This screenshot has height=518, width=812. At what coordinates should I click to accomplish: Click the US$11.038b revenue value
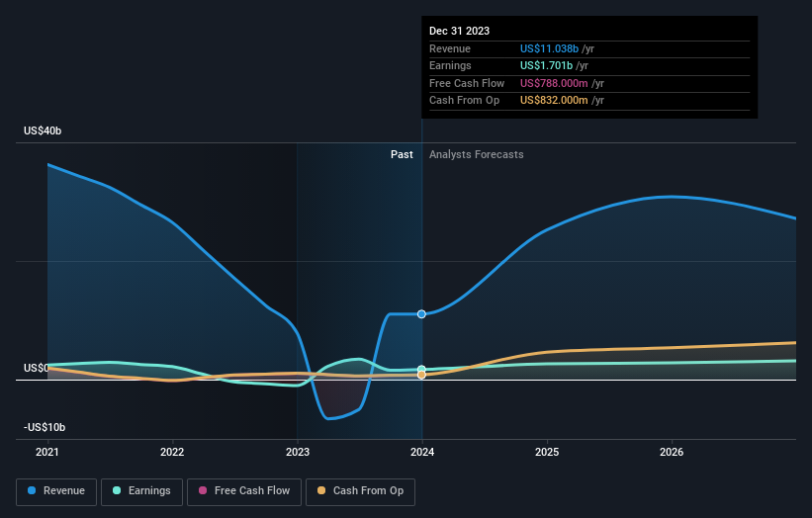[550, 48]
